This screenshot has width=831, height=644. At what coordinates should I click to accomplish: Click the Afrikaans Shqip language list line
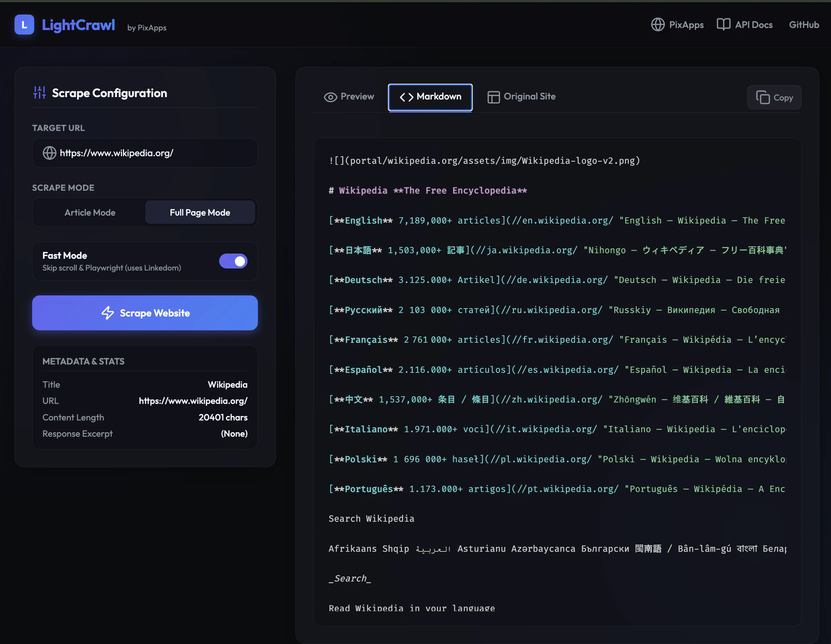(x=557, y=549)
